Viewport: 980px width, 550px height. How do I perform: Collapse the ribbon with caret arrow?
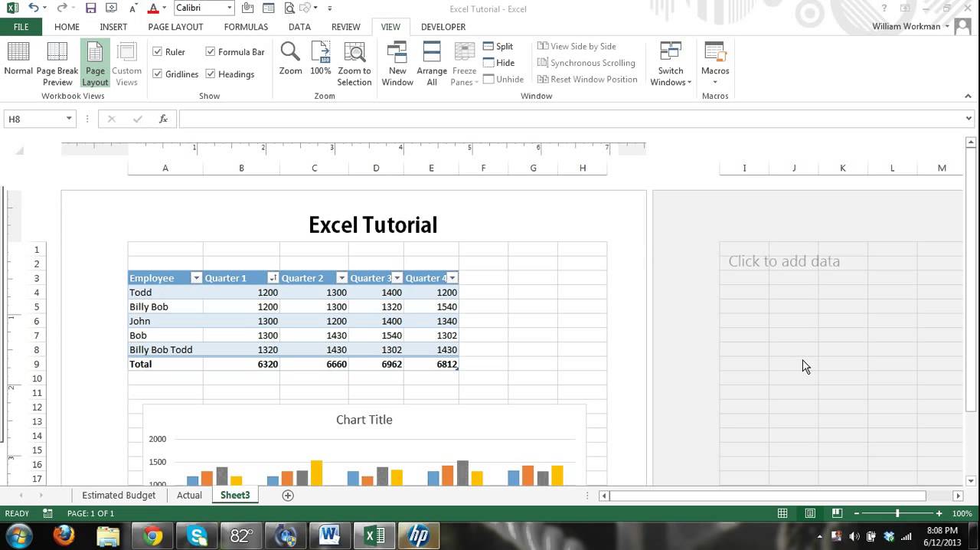(969, 97)
